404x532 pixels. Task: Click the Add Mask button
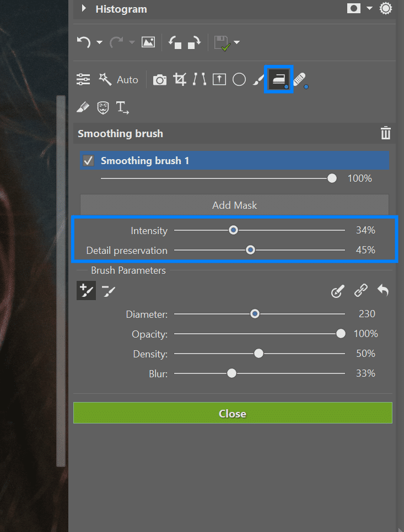pyautogui.click(x=234, y=205)
